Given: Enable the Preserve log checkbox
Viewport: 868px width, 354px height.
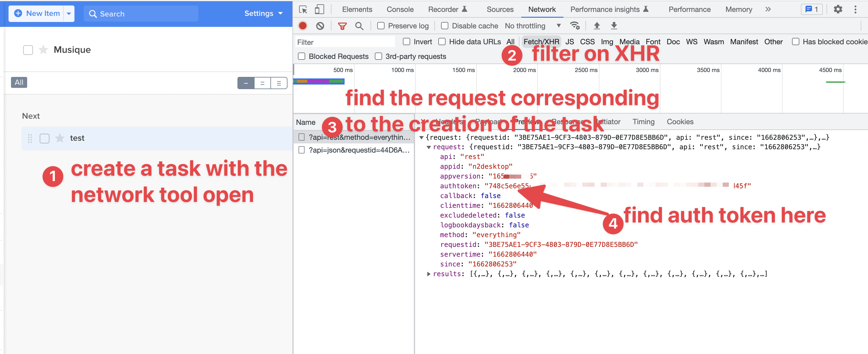Looking at the screenshot, I should [x=381, y=26].
